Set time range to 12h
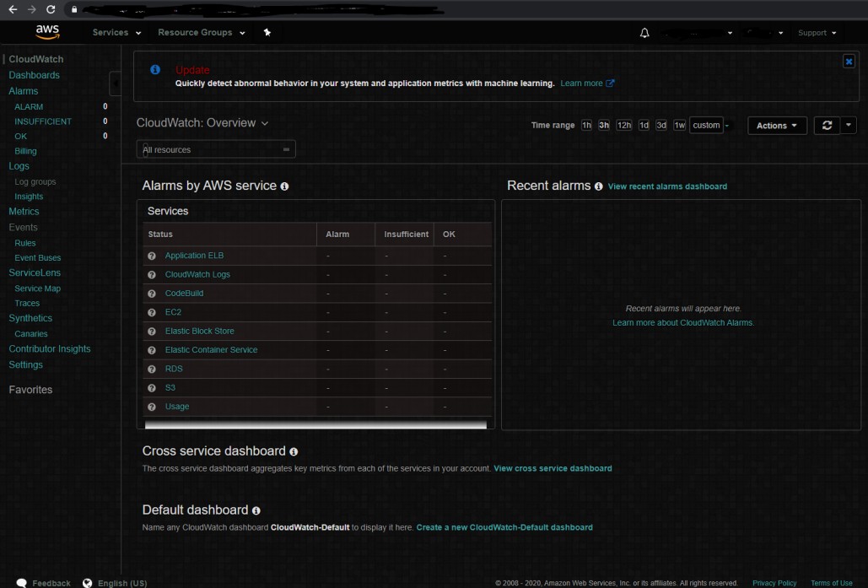868x588 pixels. tap(624, 125)
